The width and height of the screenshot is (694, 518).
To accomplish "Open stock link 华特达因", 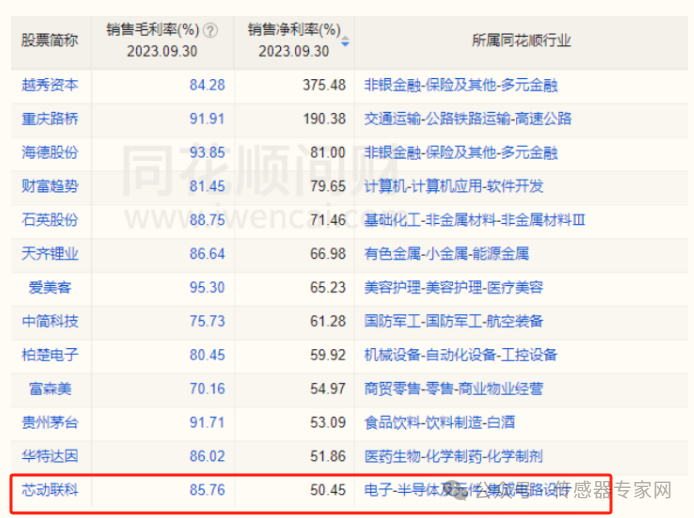I will (x=50, y=456).
